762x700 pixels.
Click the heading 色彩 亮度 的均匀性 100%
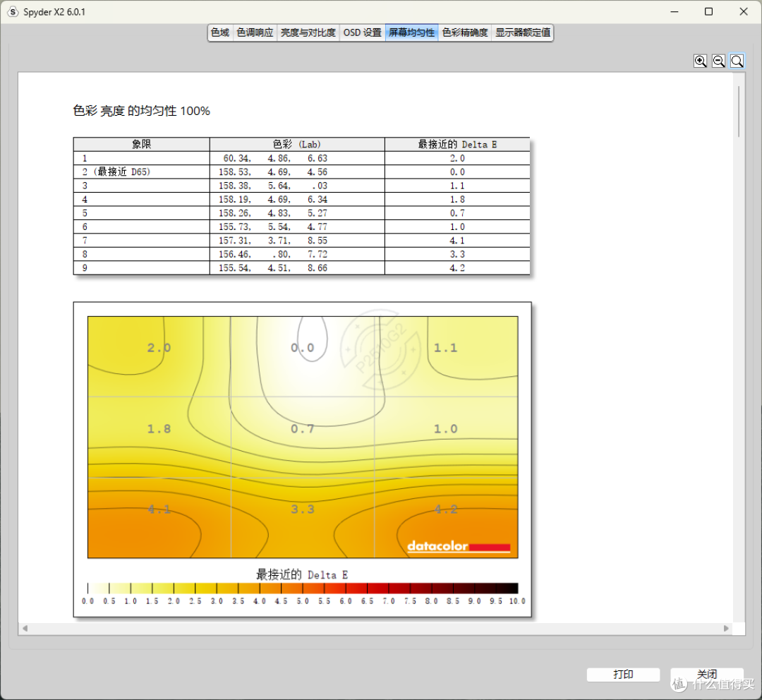[x=141, y=111]
